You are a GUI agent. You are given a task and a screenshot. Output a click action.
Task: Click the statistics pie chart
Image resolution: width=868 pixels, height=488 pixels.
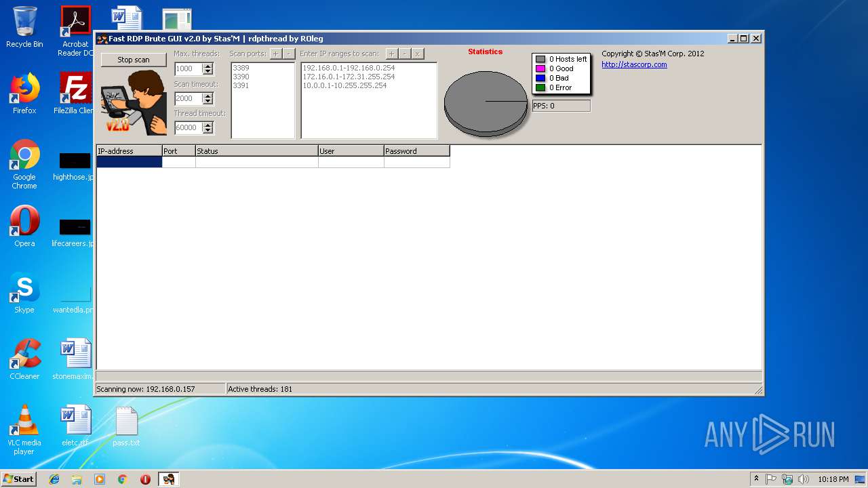click(486, 103)
